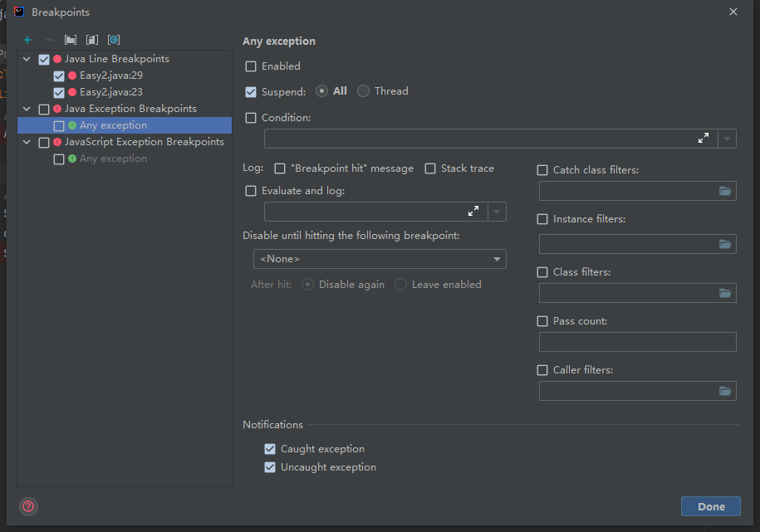Click the IntelliJ icon in Breakpoints title bar

(19, 12)
